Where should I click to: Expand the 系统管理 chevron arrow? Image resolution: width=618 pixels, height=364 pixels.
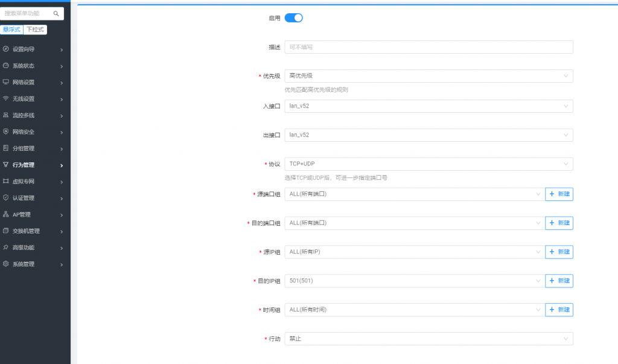coord(62,264)
